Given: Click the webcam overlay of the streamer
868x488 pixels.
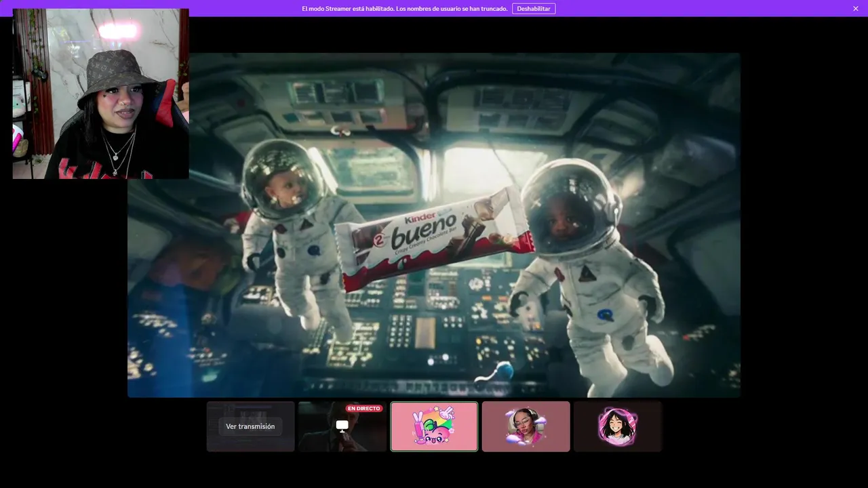Looking at the screenshot, I should [x=100, y=94].
